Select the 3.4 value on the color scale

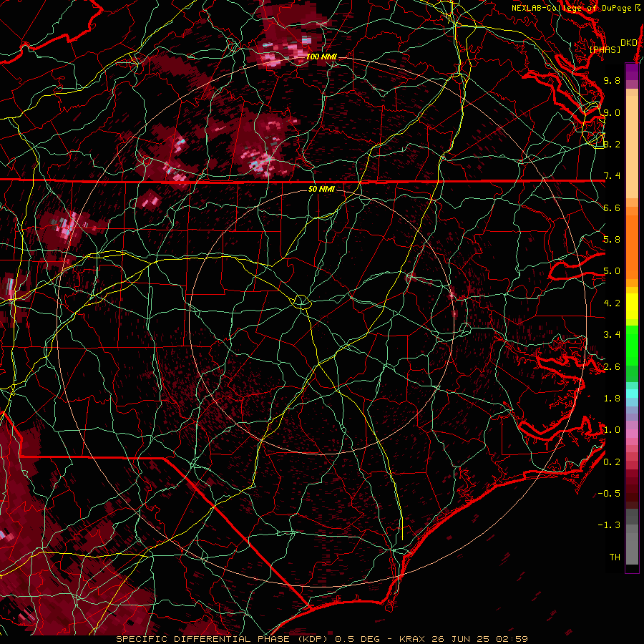point(612,335)
